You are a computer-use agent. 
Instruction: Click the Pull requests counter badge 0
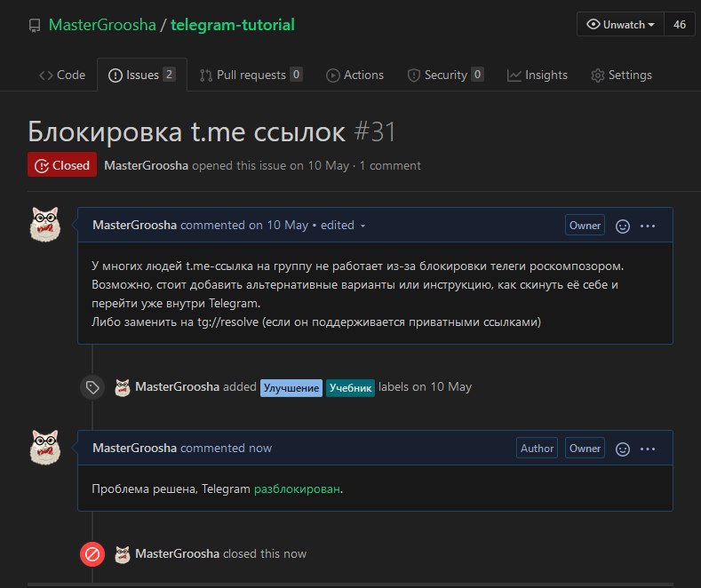(296, 75)
